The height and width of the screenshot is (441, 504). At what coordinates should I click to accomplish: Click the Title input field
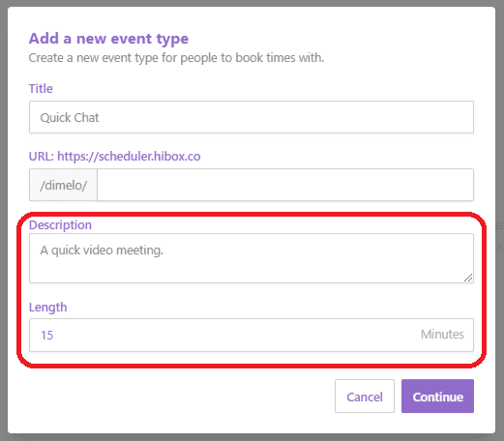tap(252, 117)
